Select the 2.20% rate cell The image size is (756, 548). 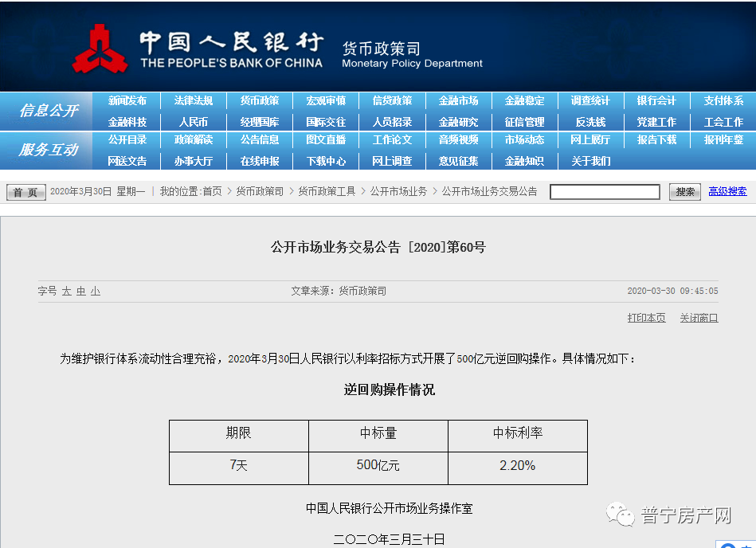517,468
